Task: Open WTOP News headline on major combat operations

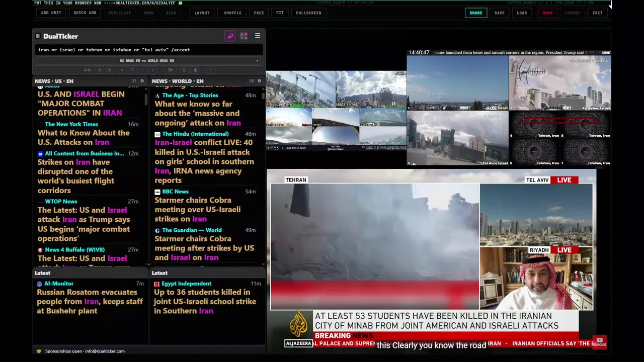Action: pos(84,224)
